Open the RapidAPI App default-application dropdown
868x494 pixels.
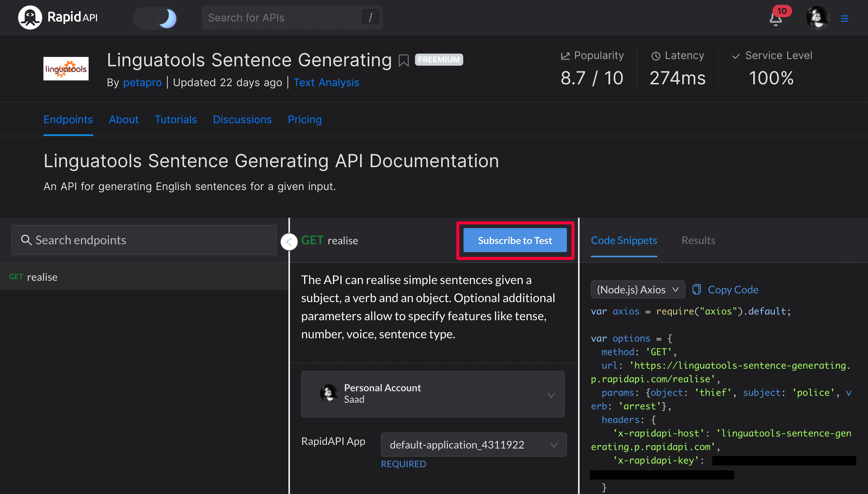pyautogui.click(x=473, y=445)
